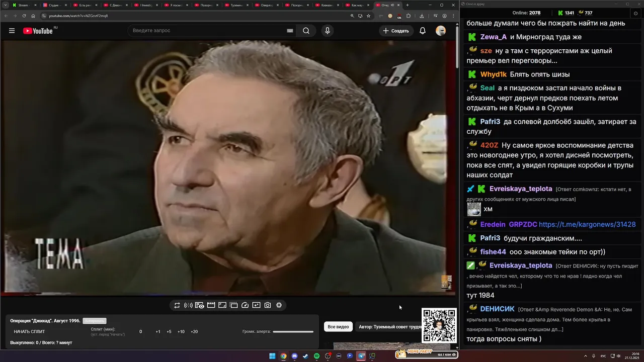Select the Автор: Туземный совет chip
This screenshot has height=362, width=644.
tap(389, 327)
